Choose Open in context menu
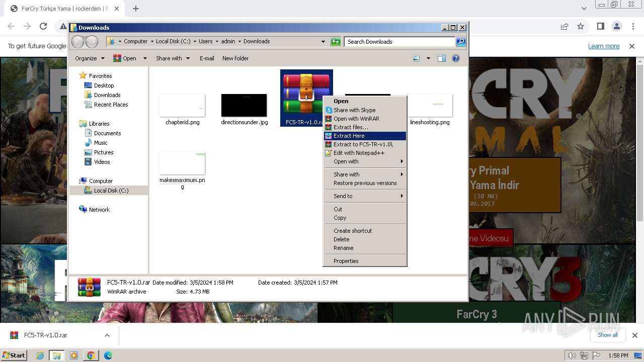The height and width of the screenshot is (362, 644). 365,101
